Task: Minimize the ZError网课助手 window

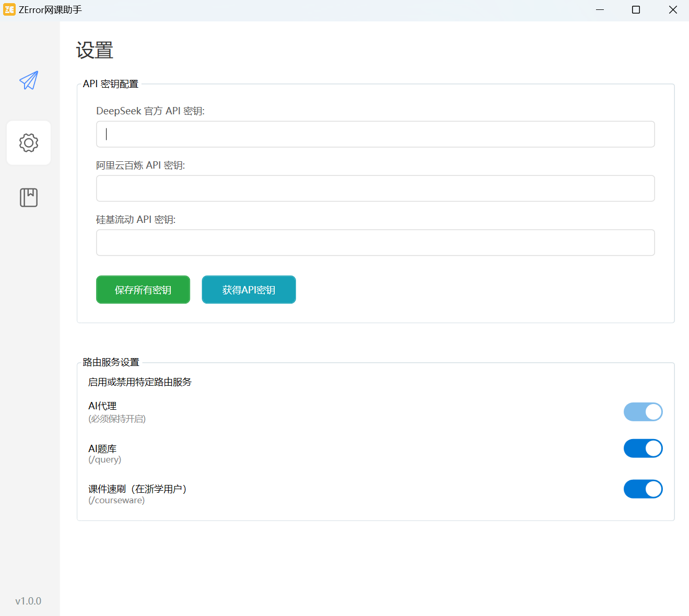Action: [x=600, y=9]
